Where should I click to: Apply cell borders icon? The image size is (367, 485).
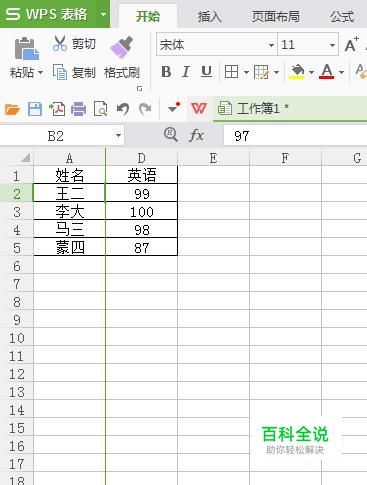pos(231,72)
